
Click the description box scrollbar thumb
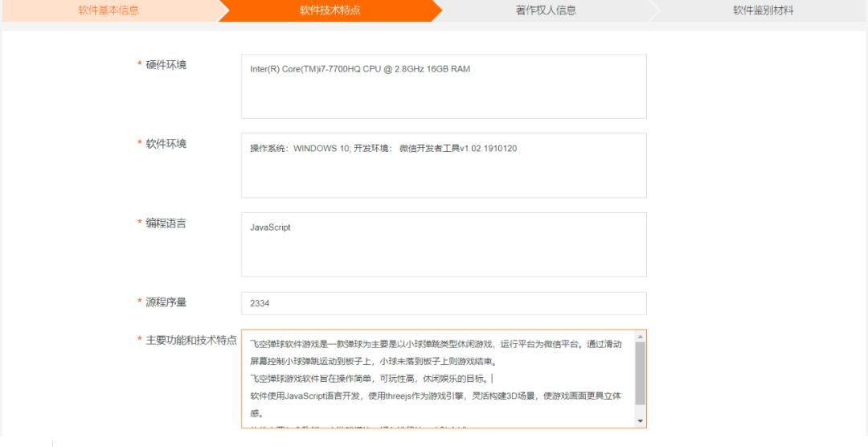coord(641,373)
